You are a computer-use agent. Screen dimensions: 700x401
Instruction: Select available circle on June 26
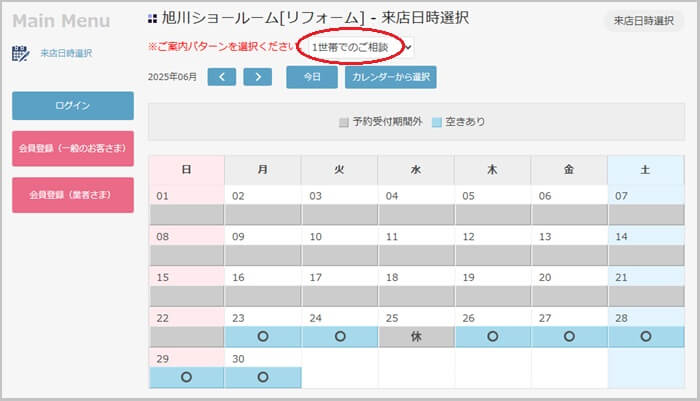pos(493,337)
